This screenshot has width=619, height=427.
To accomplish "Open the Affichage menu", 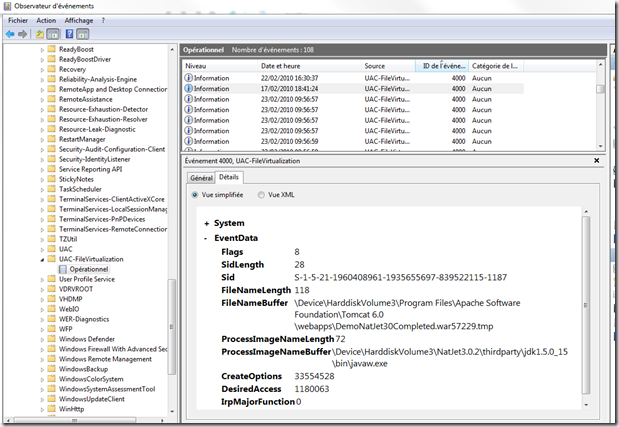I will point(79,21).
